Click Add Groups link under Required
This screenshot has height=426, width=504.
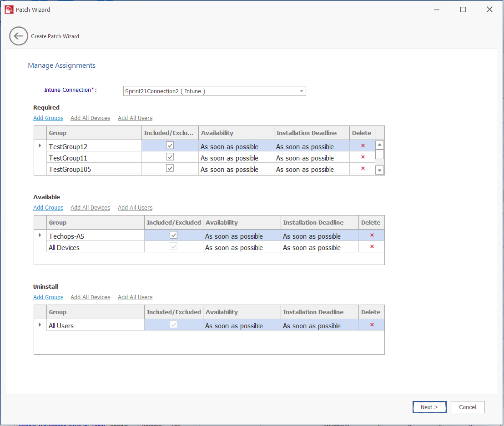pyautogui.click(x=48, y=118)
